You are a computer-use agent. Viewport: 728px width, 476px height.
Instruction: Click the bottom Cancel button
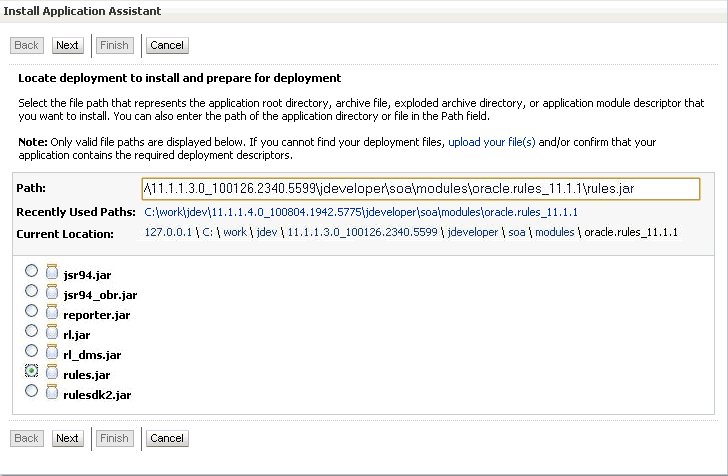(167, 438)
